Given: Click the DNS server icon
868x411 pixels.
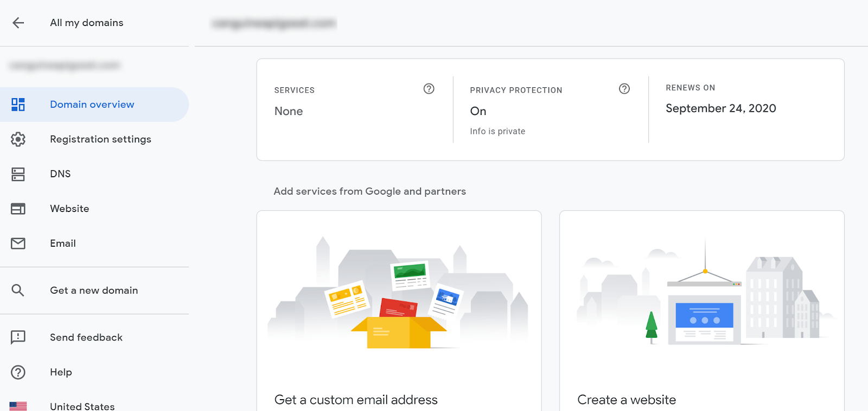Looking at the screenshot, I should [x=18, y=174].
